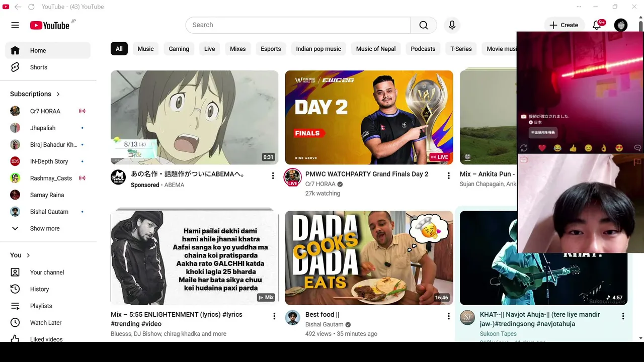Open options for the KHAT Navjot Ahuja video

[x=623, y=316]
